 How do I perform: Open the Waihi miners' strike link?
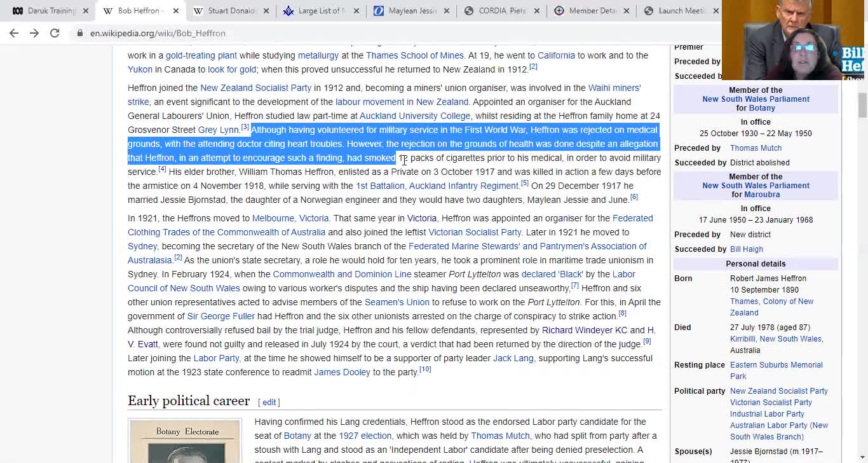pos(614,88)
